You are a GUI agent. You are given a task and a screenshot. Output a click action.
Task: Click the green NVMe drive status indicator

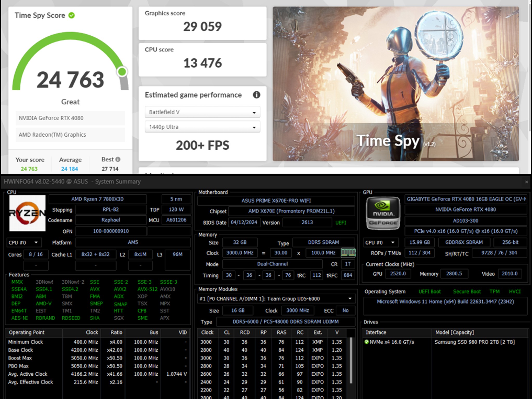[367, 342]
